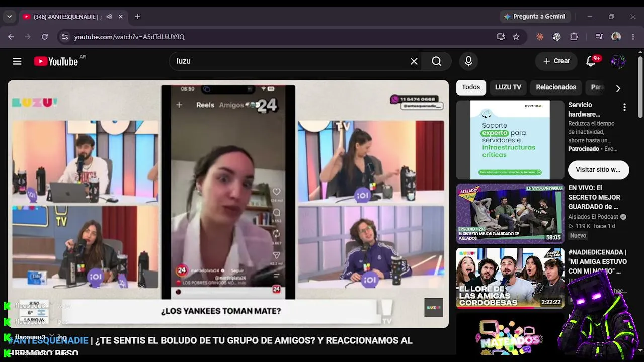Open the YouTube guide hamburger menu

[x=17, y=61]
